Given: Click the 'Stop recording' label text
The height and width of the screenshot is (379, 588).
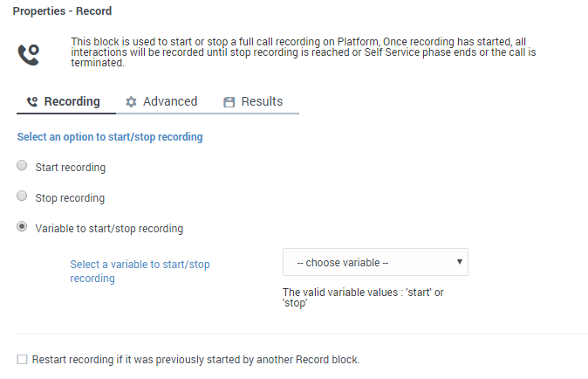Looking at the screenshot, I should [x=70, y=198].
